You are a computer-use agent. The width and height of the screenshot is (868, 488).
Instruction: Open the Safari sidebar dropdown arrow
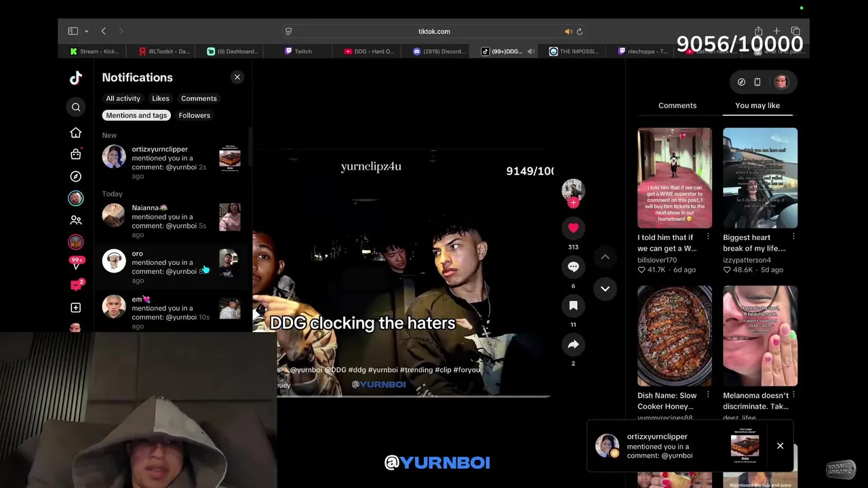[x=86, y=31]
